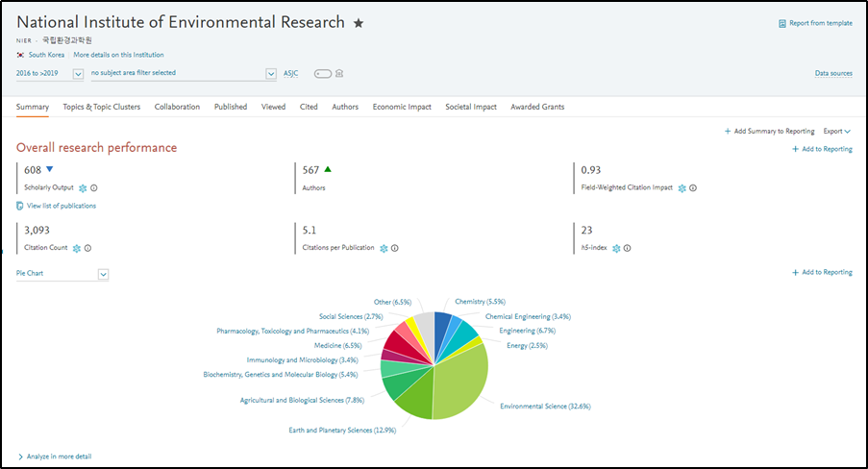Click the green up triangle beside 567

[x=328, y=169]
